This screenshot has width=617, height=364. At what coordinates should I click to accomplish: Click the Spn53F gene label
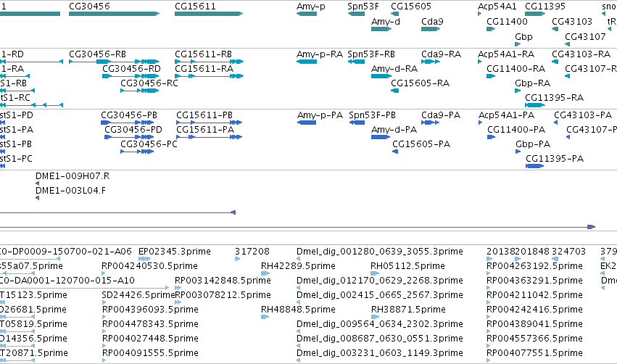[x=363, y=7]
